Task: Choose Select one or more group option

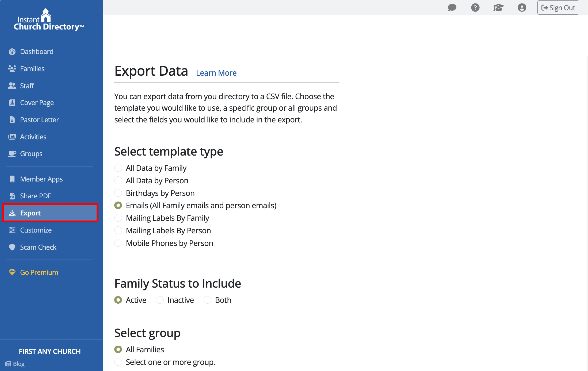Action: point(118,362)
